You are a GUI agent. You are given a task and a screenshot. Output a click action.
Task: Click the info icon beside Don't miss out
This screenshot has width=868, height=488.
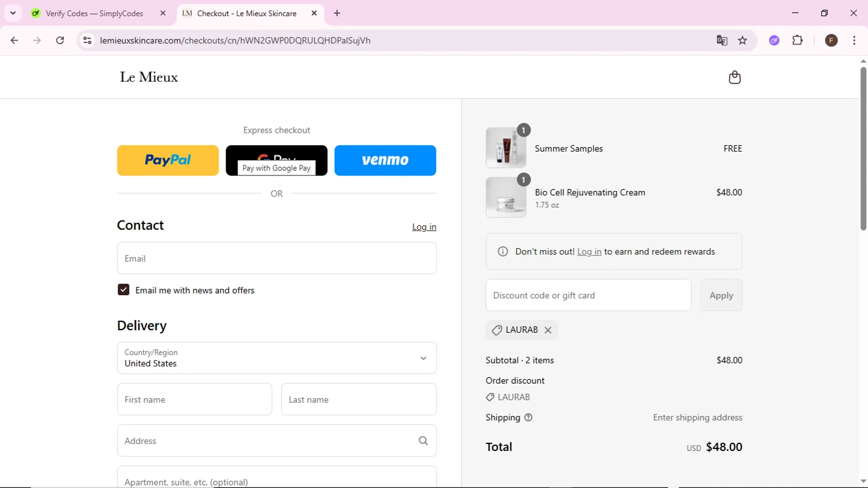click(x=503, y=252)
